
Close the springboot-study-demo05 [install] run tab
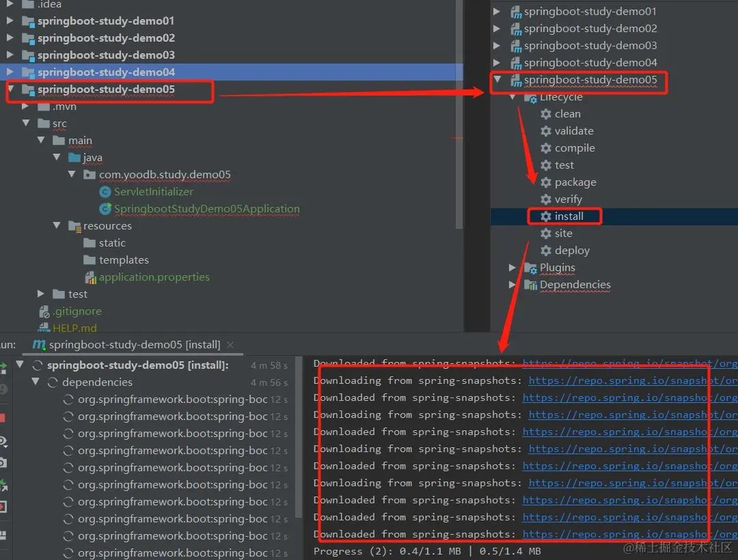[x=230, y=345]
